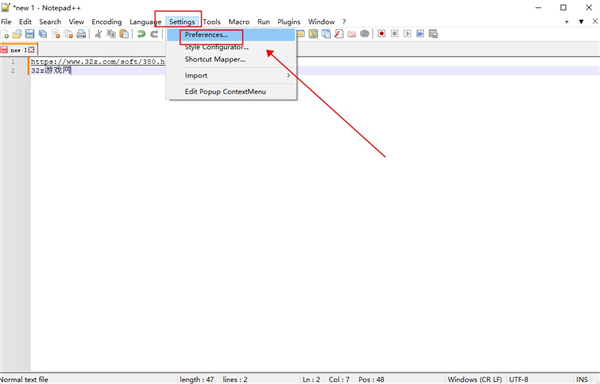The width and height of the screenshot is (600, 384).
Task: Click the Folder as Workspace icon
Action: point(352,34)
